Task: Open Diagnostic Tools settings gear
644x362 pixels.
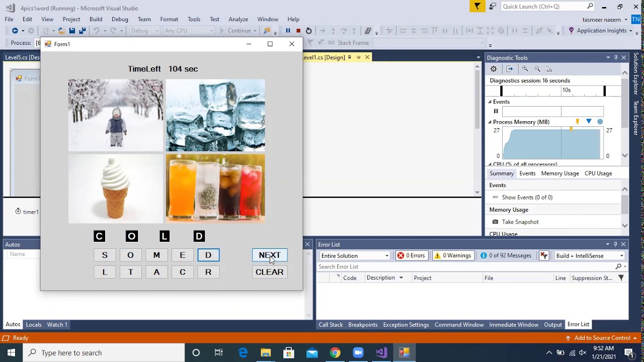Action: point(494,69)
